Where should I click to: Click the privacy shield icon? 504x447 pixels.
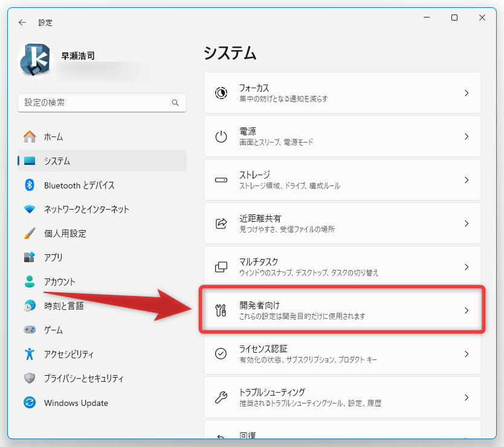(x=30, y=378)
